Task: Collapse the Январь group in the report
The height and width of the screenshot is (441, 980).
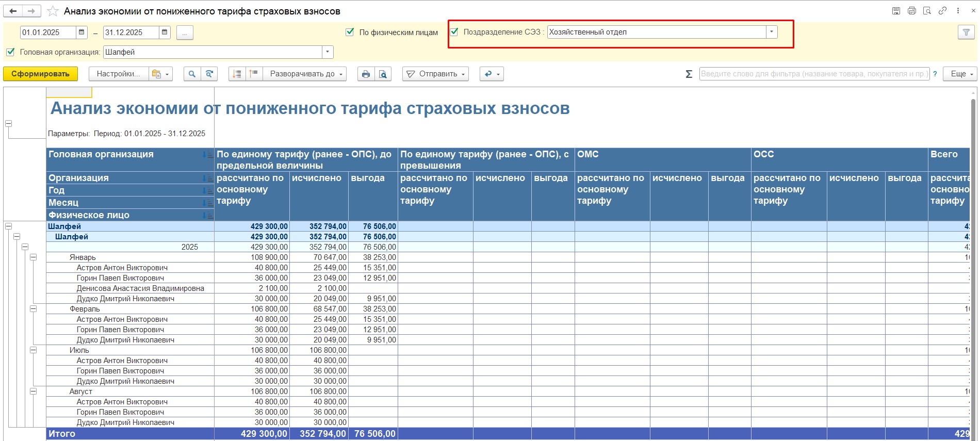Action: [x=34, y=257]
